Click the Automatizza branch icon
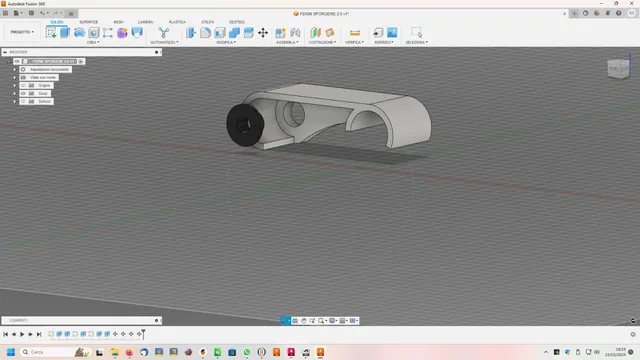The width and height of the screenshot is (640, 360). [x=164, y=33]
